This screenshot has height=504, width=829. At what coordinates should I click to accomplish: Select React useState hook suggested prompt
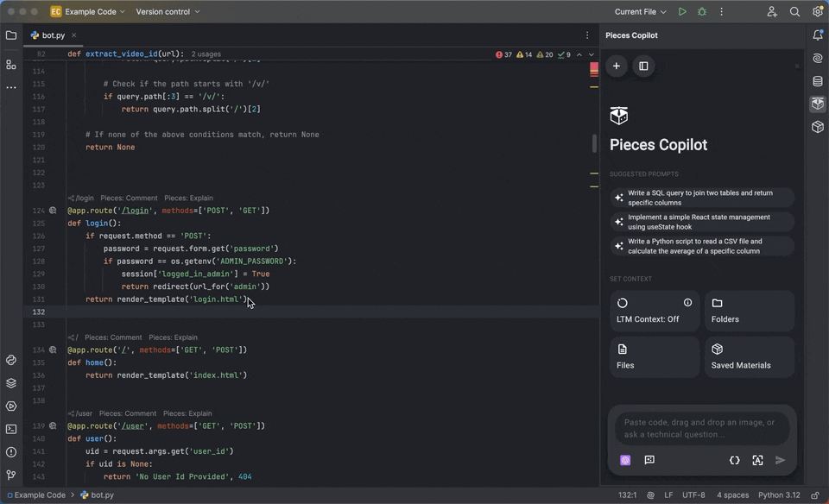(701, 222)
